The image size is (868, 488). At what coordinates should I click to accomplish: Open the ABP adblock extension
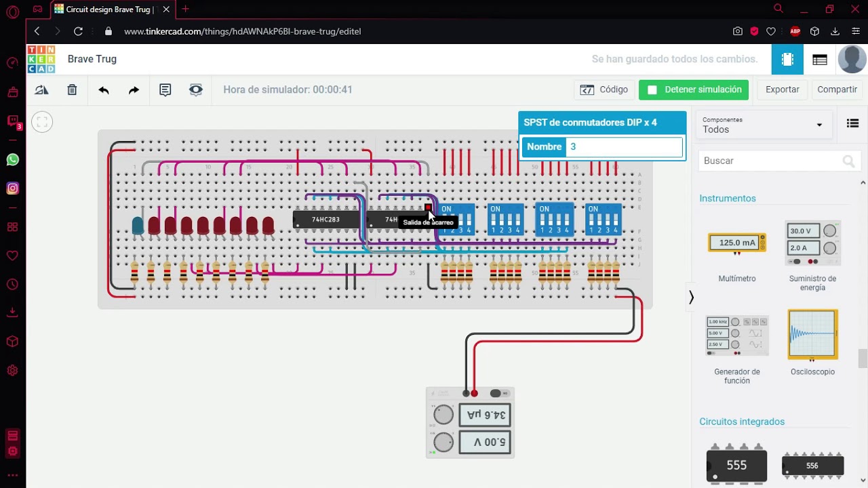coord(795,31)
